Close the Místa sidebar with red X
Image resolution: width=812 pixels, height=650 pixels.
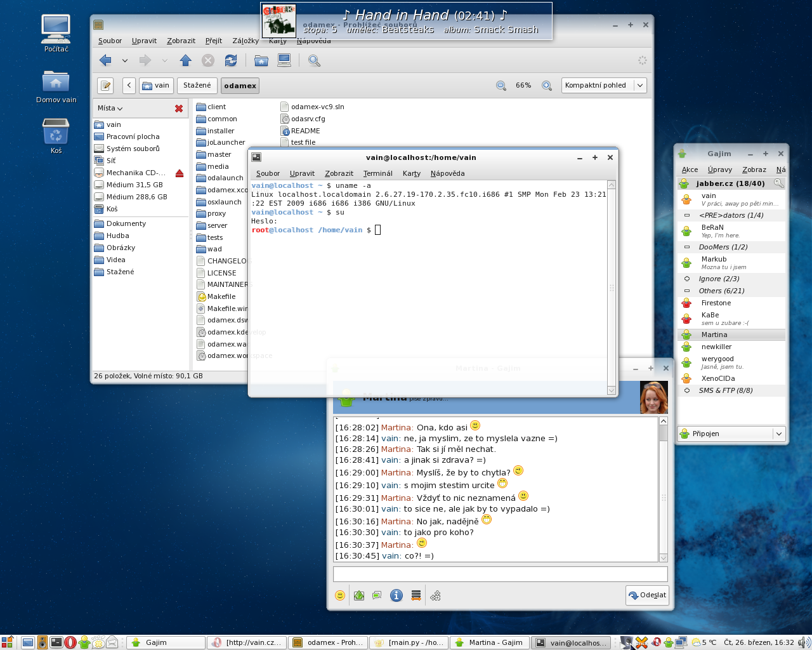[x=179, y=109]
